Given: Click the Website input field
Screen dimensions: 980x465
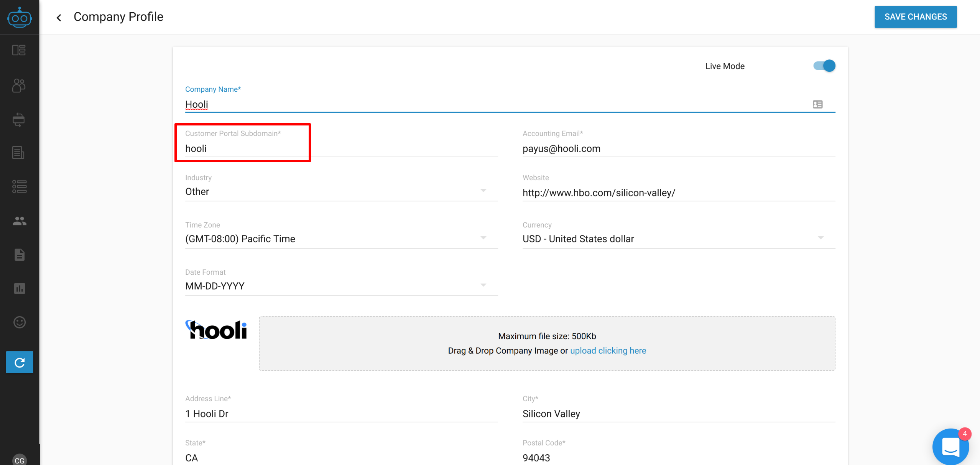Looking at the screenshot, I should [x=679, y=193].
